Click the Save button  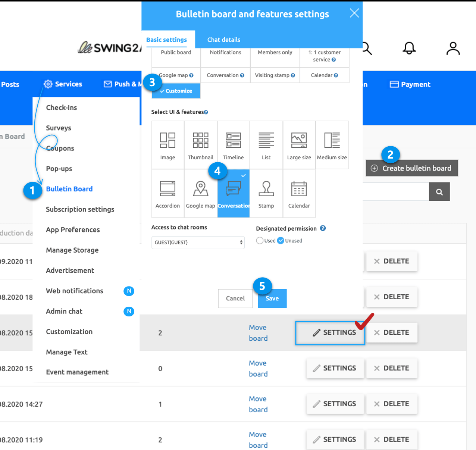tap(272, 299)
